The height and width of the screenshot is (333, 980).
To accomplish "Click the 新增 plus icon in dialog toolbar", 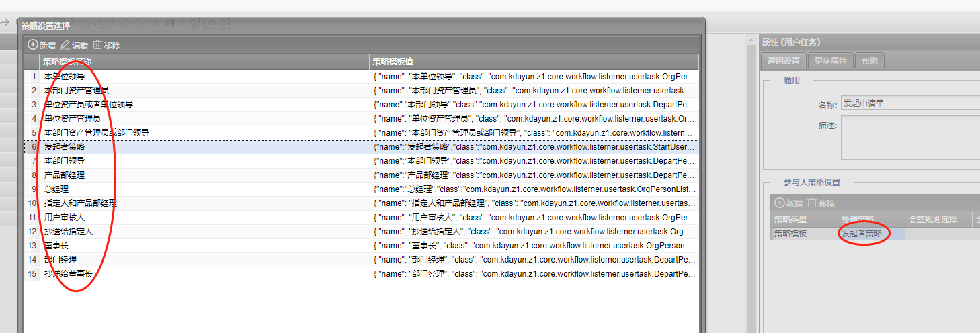I will click(32, 45).
